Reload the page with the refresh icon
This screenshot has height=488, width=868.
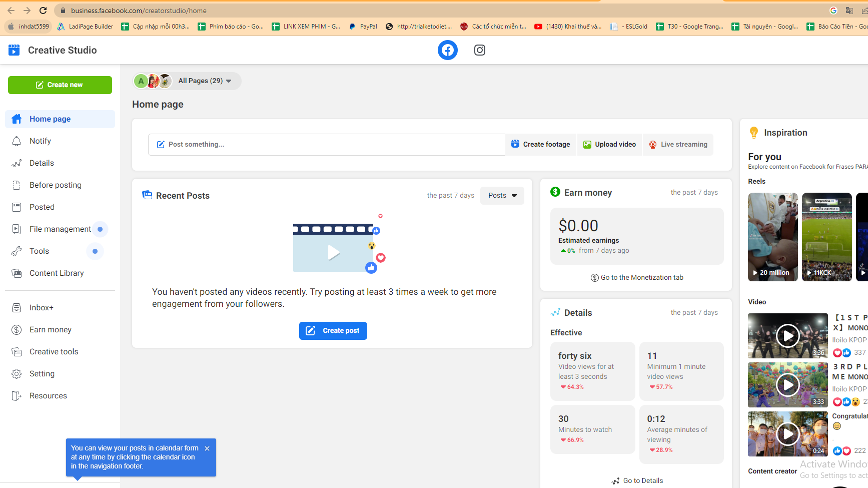pos(43,11)
